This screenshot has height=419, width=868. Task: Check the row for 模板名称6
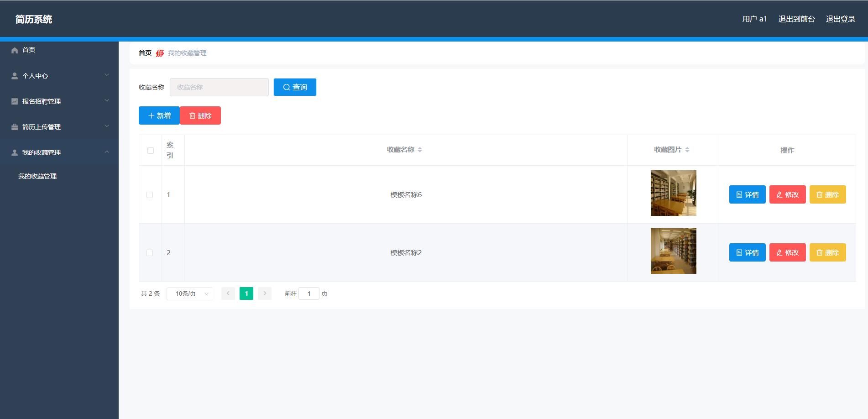[150, 195]
